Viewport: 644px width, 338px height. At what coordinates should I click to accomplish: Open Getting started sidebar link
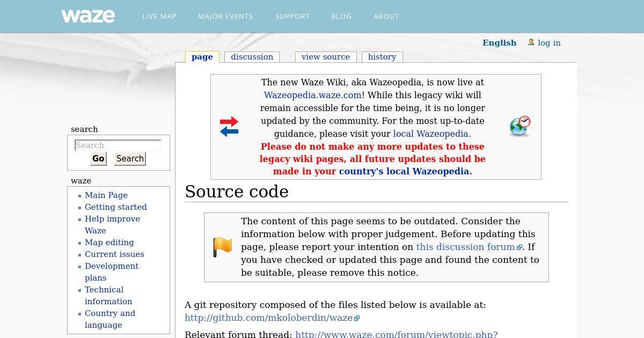click(116, 207)
